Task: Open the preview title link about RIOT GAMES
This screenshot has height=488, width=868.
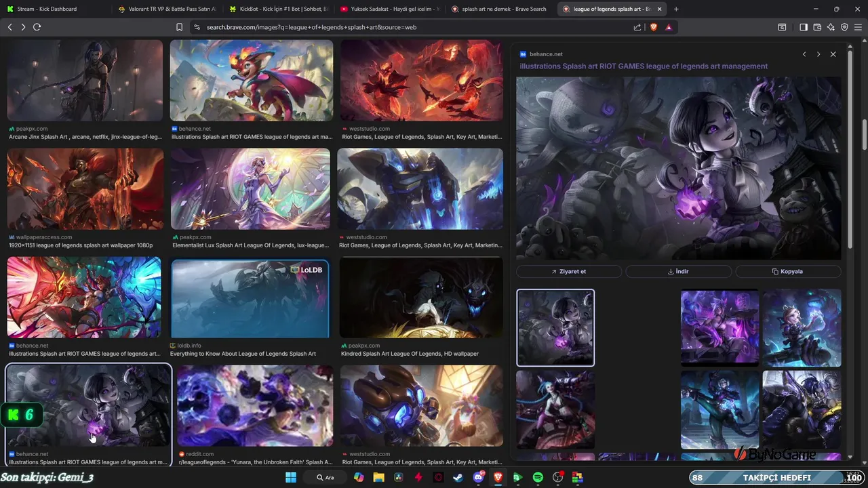Action: [x=644, y=66]
